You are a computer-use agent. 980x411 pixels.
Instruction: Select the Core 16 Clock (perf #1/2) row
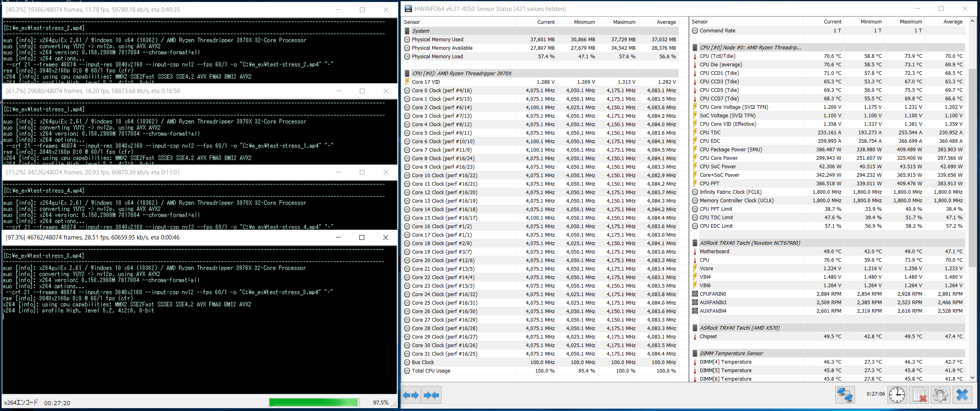pos(540,226)
